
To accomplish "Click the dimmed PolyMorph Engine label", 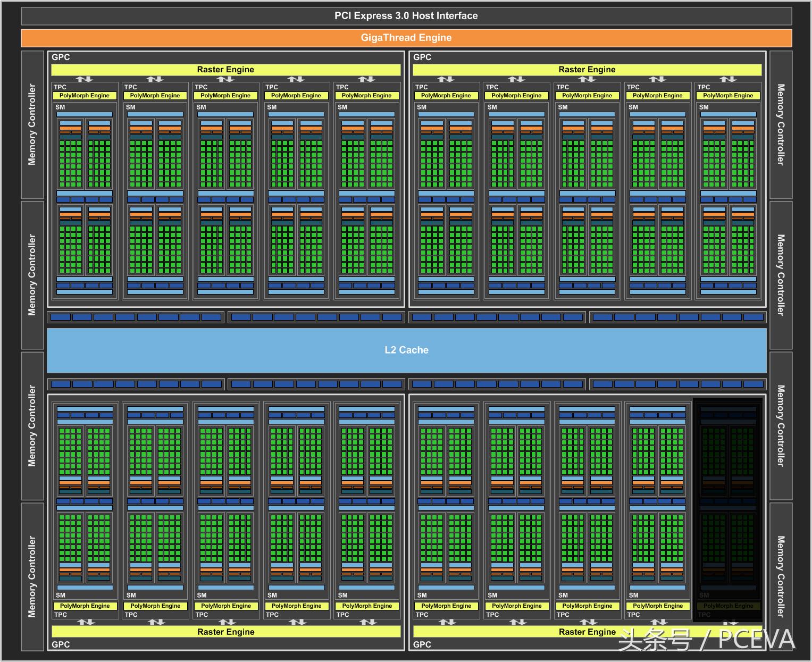I will (728, 606).
